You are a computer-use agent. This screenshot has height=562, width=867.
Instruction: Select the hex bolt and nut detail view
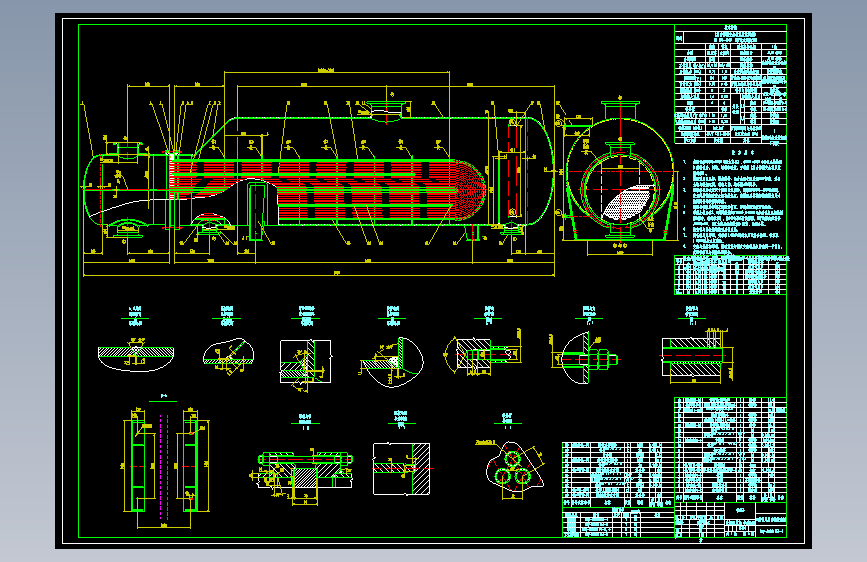coord(586,358)
